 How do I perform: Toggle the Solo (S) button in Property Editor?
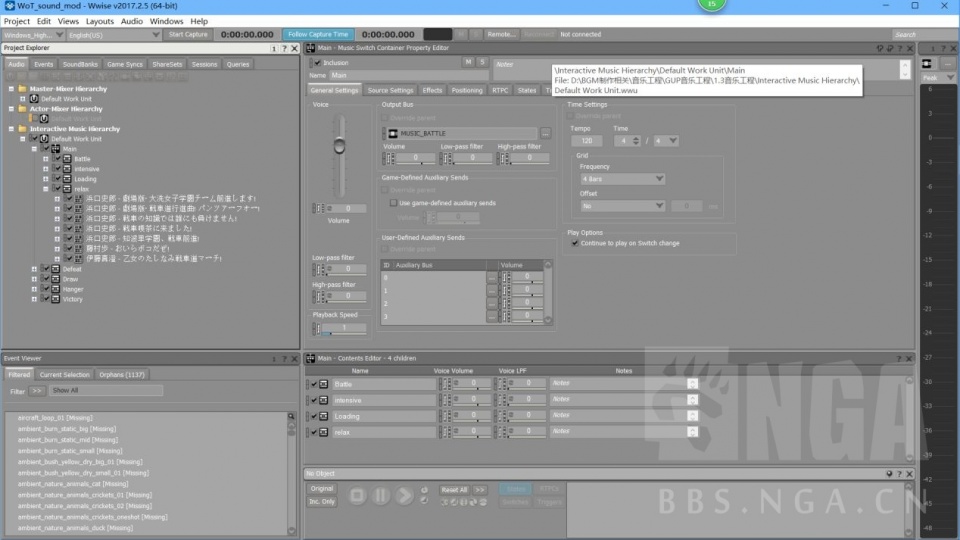click(x=482, y=62)
